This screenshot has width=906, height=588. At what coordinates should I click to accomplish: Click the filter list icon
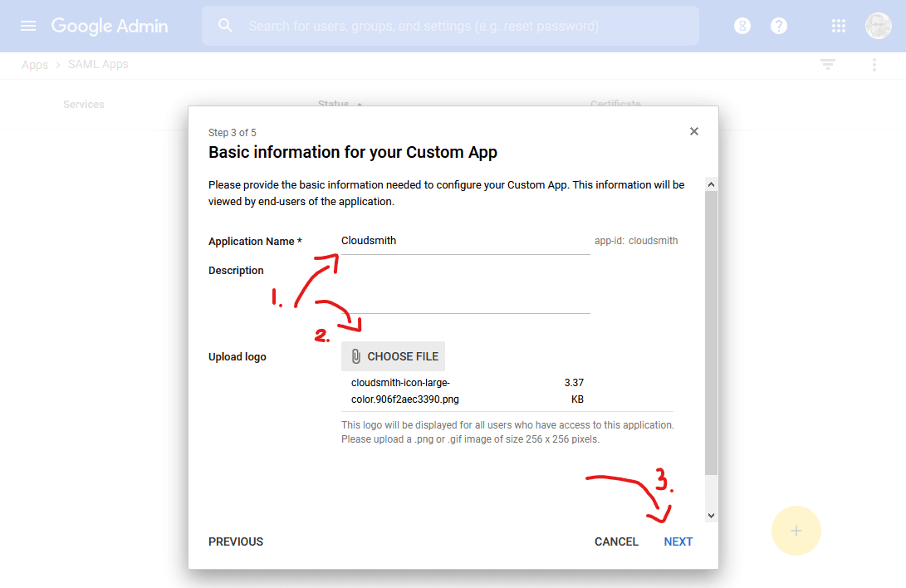pos(828,65)
